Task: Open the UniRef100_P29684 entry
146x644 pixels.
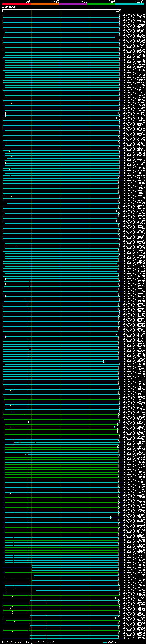Action: (133, 42)
